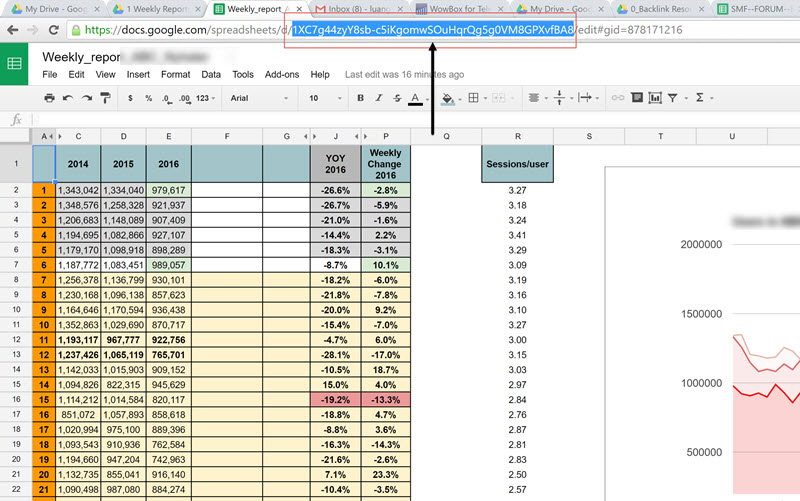Open the Arial font dropdown
This screenshot has width=800, height=501.
tap(258, 98)
